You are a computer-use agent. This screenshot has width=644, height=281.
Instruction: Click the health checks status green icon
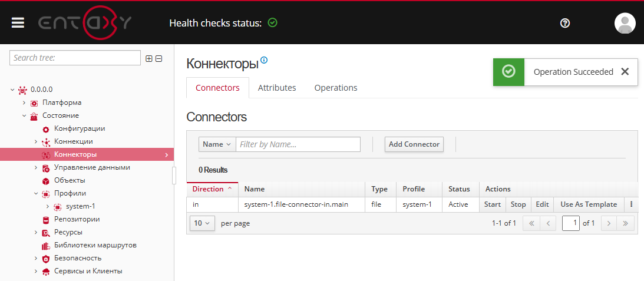coord(272,23)
